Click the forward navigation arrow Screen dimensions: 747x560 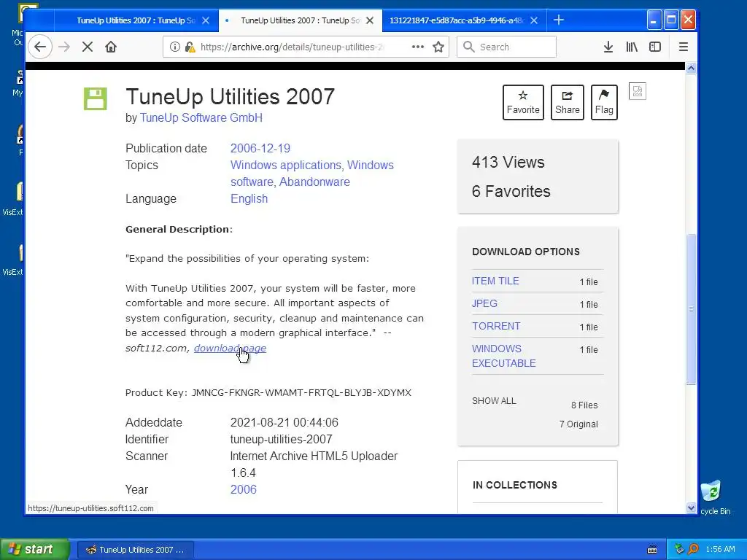[64, 47]
